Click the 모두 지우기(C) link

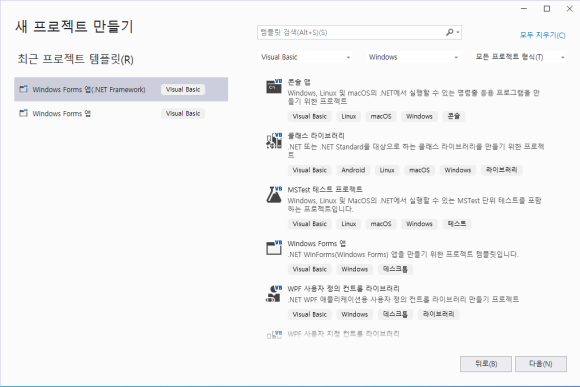542,35
